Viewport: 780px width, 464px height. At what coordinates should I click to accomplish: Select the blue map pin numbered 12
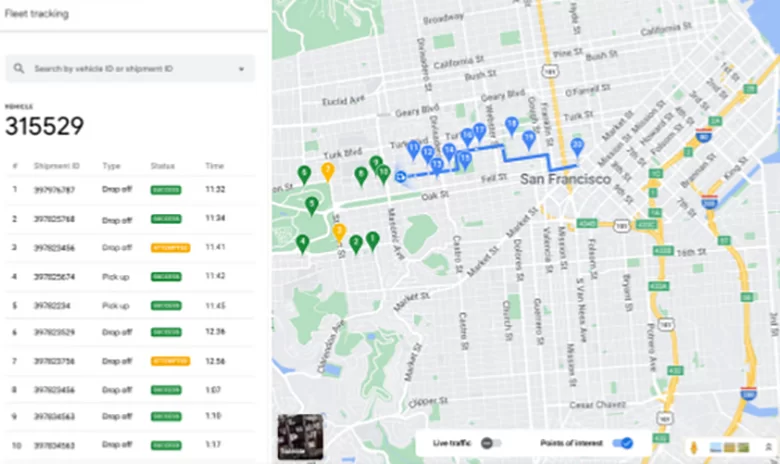(428, 155)
